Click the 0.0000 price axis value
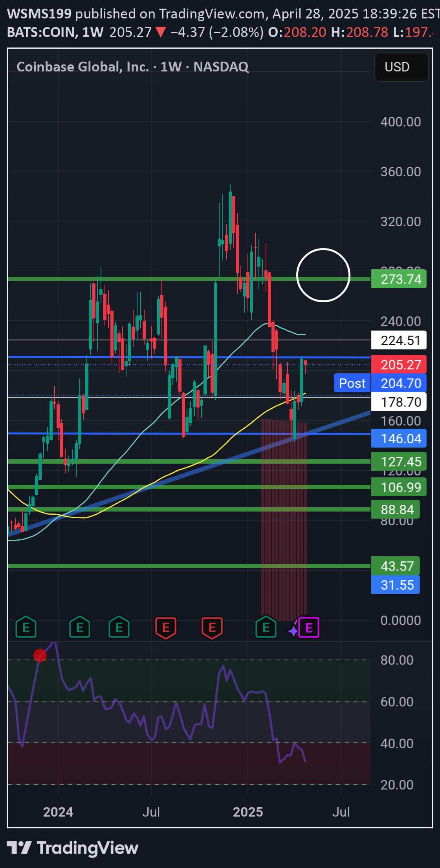Screen dimensions: 440x868 [x=401, y=621]
